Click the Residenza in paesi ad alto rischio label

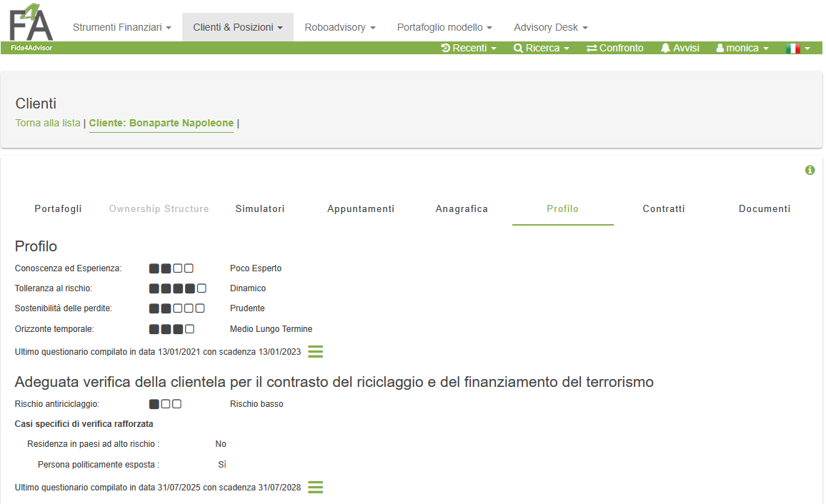pyautogui.click(x=93, y=444)
